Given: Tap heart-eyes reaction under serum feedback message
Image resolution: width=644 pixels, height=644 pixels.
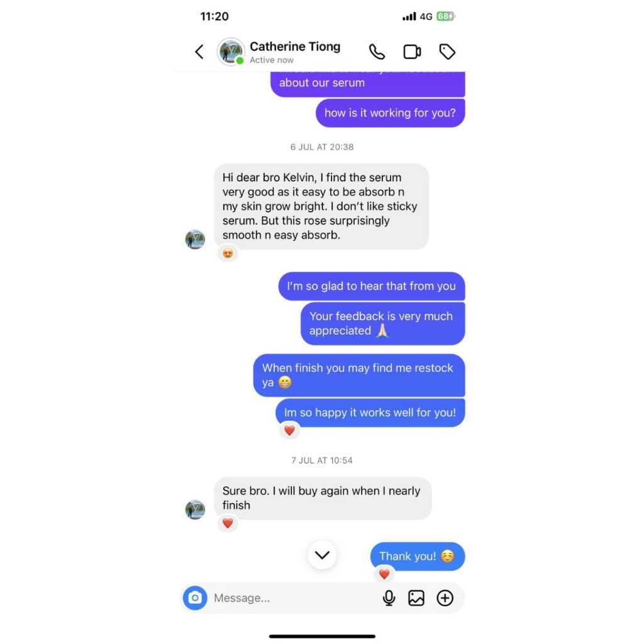Looking at the screenshot, I should pyautogui.click(x=228, y=253).
